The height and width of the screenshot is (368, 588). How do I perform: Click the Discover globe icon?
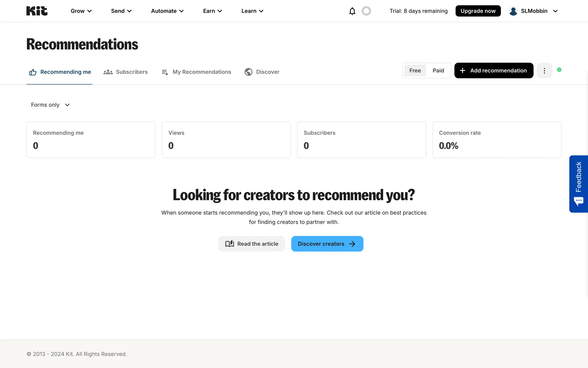(248, 72)
